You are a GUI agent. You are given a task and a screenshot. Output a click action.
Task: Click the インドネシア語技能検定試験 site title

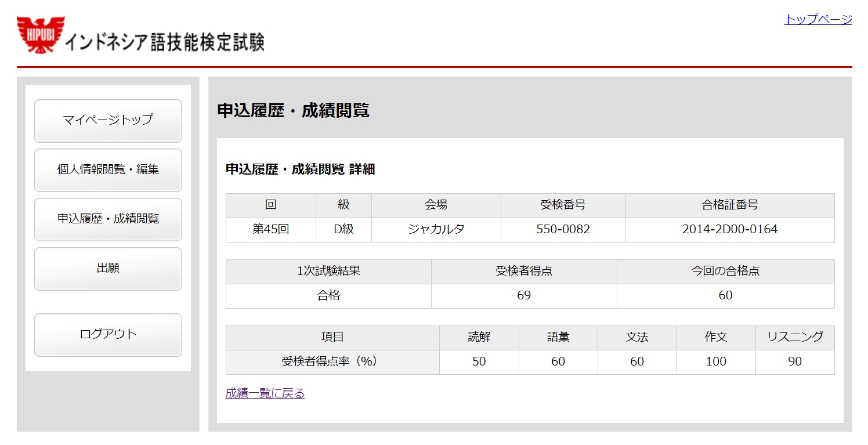tap(164, 42)
